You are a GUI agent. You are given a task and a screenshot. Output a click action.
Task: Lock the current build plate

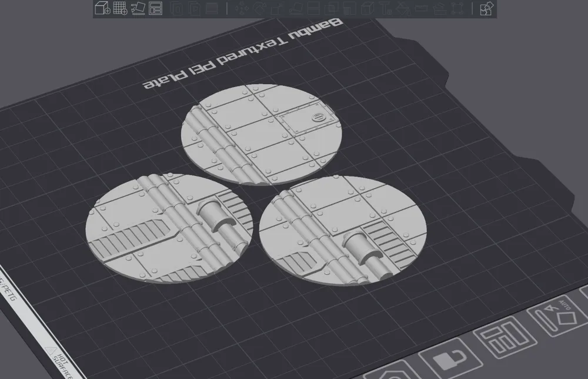[450, 359]
